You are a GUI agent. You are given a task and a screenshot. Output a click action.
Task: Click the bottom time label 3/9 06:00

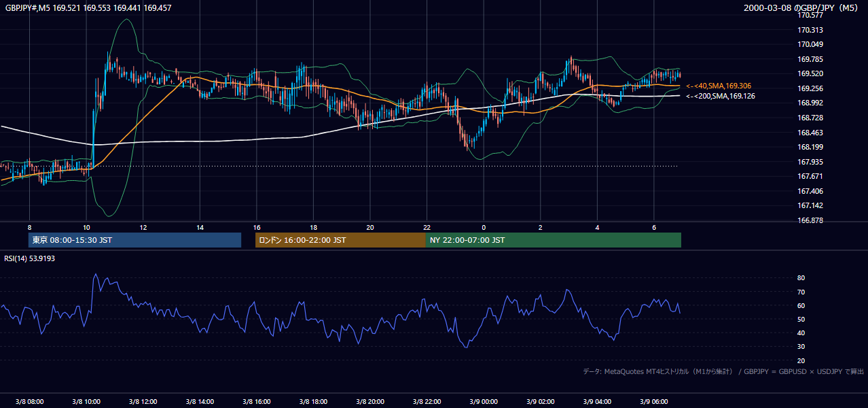pos(653,401)
